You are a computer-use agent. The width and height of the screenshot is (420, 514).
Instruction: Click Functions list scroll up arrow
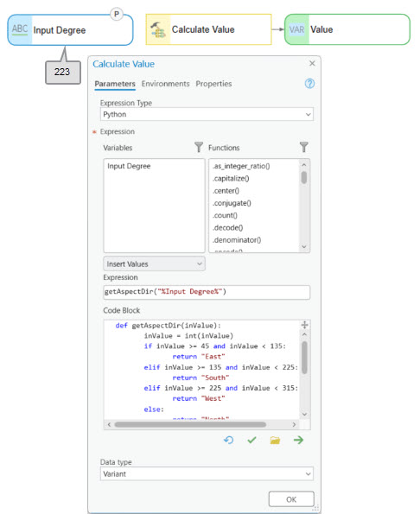coord(304,165)
